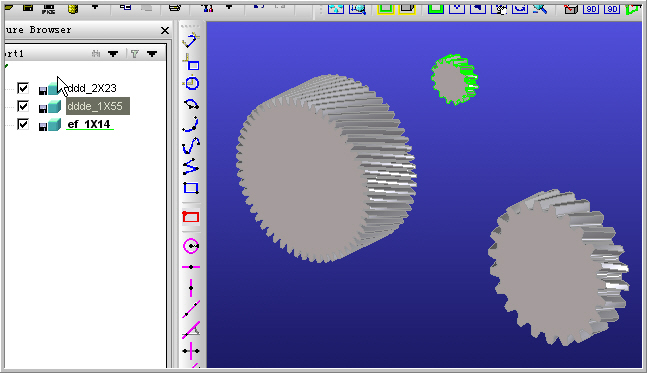Click the save disk icon beside dddd_2X23
This screenshot has height=373, width=647.
(43, 90)
